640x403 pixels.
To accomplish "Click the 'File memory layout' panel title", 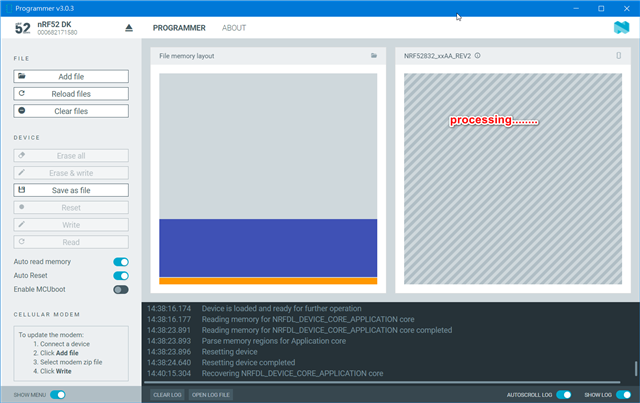I will coord(187,56).
